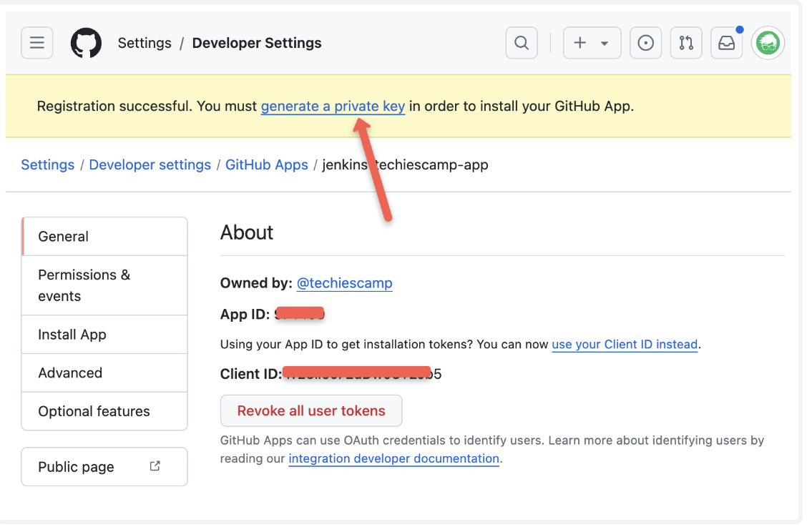The image size is (807, 532).
Task: Open Developer settings breadcrumb link
Action: click(150, 164)
